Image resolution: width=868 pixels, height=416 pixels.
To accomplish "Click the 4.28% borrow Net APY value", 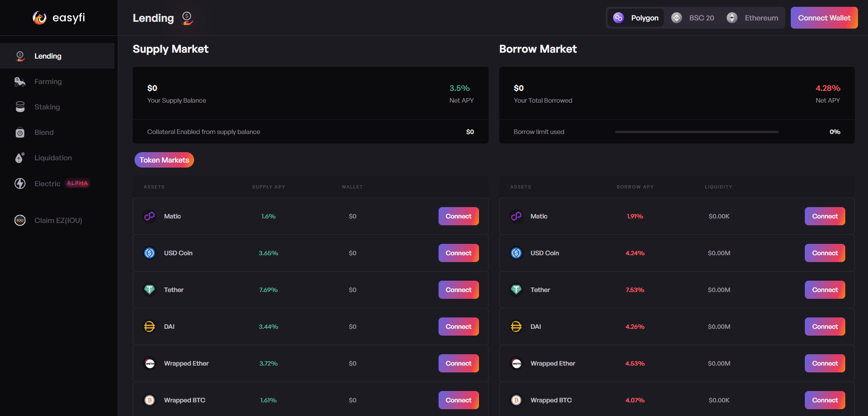I will point(828,88).
